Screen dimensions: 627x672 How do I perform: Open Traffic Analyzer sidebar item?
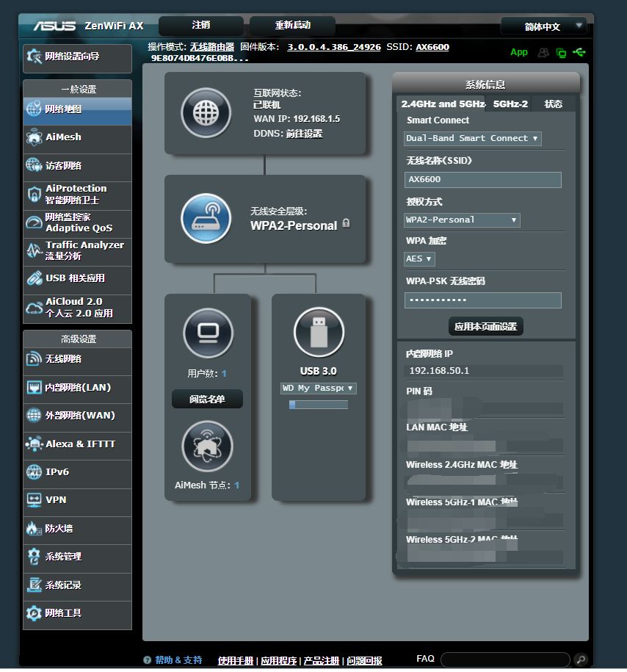(78, 250)
